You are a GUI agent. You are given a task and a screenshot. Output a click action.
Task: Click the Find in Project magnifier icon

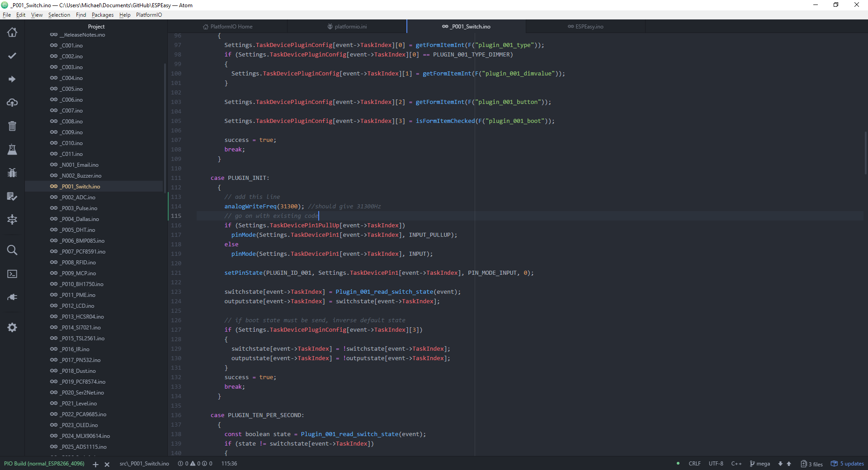tap(12, 250)
